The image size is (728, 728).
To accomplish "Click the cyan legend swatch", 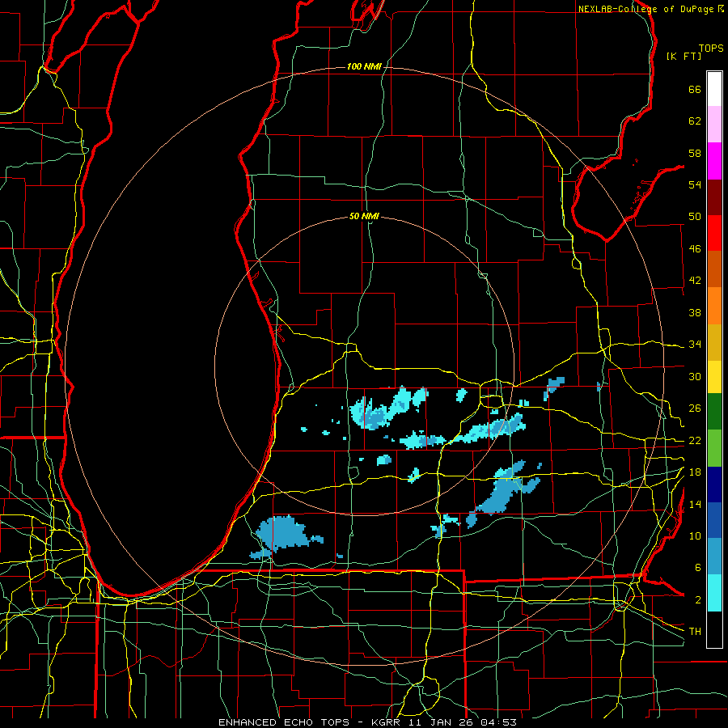I will 714,593.
